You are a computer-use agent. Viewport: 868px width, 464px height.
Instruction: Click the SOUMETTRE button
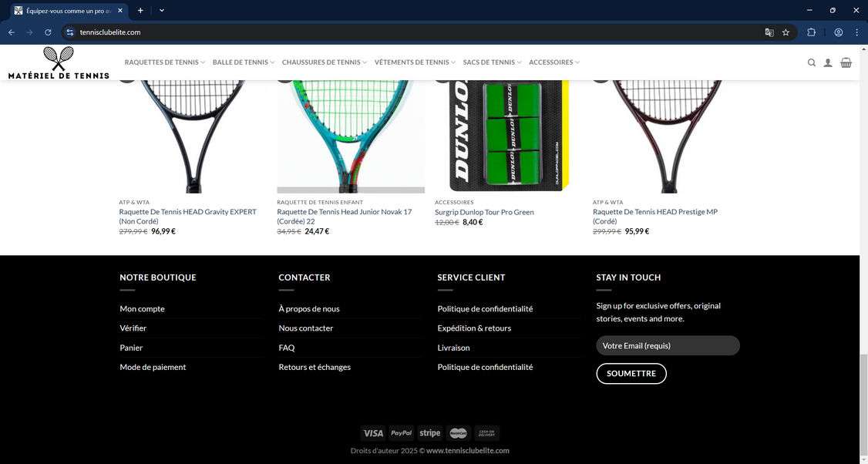[631, 374]
